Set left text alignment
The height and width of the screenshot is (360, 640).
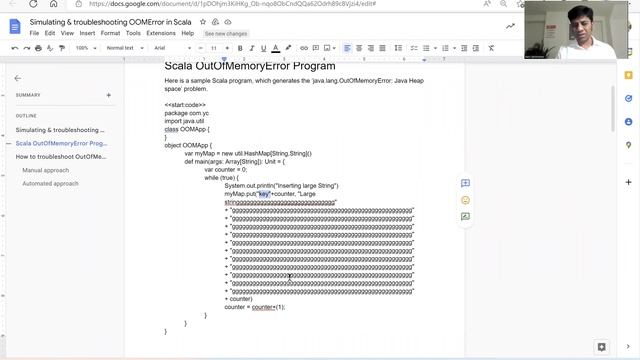point(347,48)
